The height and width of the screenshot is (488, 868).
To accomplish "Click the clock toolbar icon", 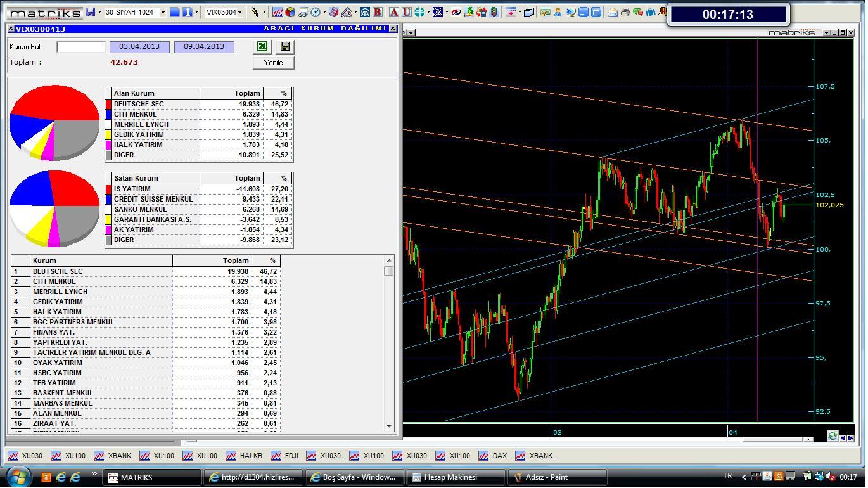I will 316,12.
